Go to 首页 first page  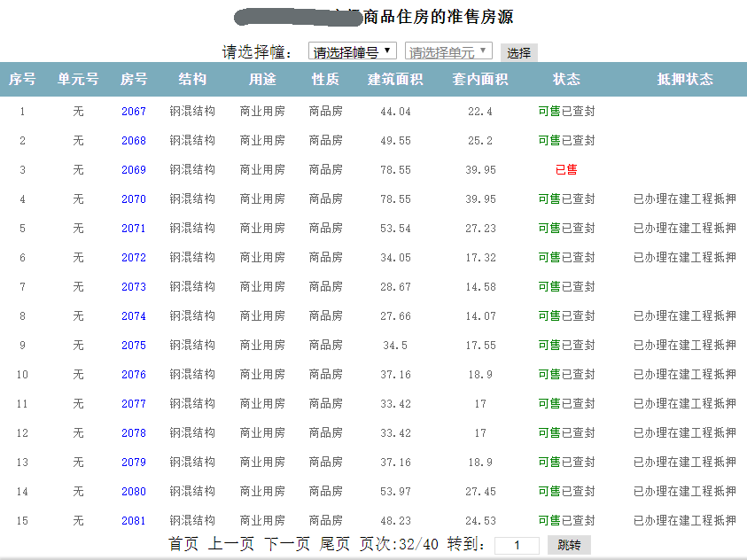tap(183, 544)
